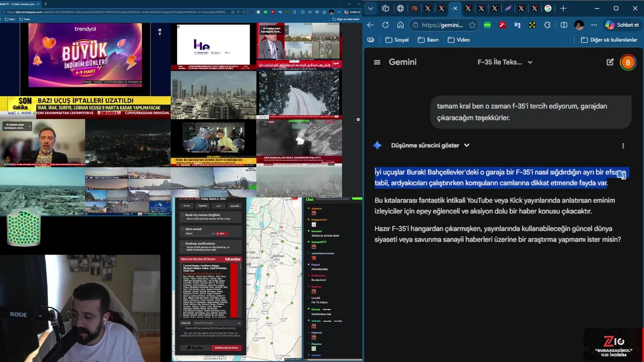
Task: Click the PayPal button
Action: tap(196, 347)
